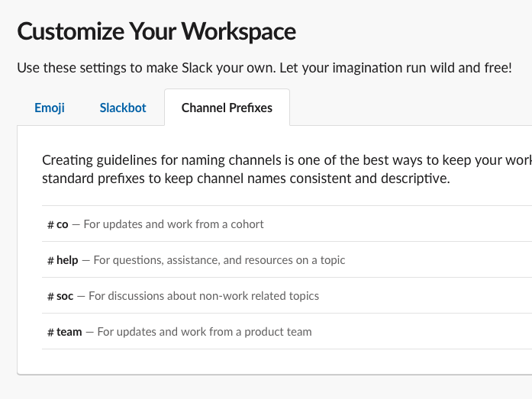
Task: Click the non-work related topics description
Action: pyautogui.click(x=204, y=296)
